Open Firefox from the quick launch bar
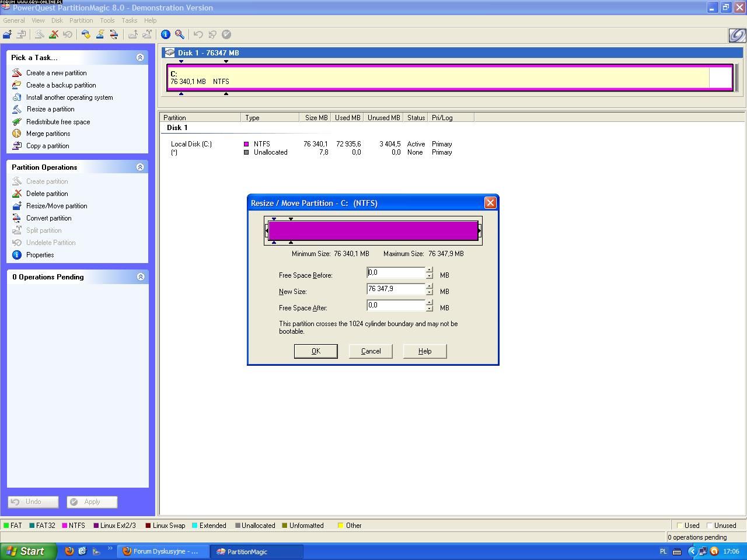 [x=69, y=551]
